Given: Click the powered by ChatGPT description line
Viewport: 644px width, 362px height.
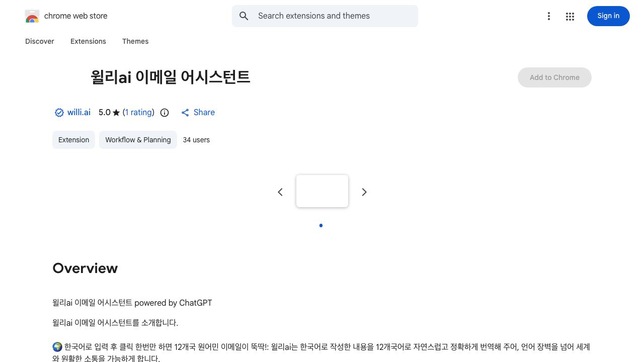Looking at the screenshot, I should (x=132, y=303).
